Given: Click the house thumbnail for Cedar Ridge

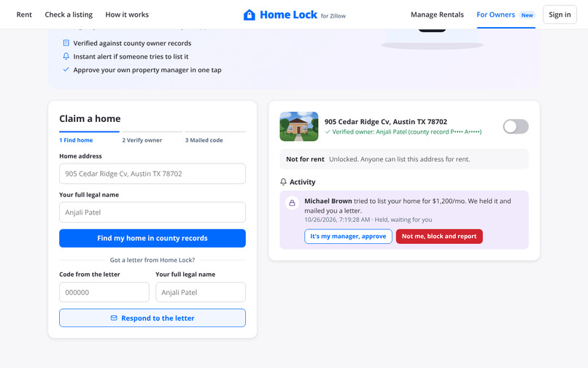Looking at the screenshot, I should coord(299,126).
